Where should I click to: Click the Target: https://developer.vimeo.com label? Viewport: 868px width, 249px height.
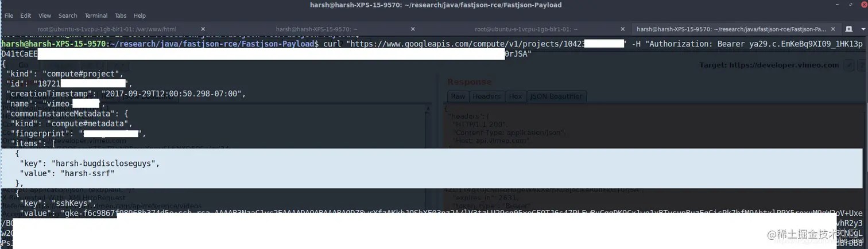pyautogui.click(x=769, y=65)
